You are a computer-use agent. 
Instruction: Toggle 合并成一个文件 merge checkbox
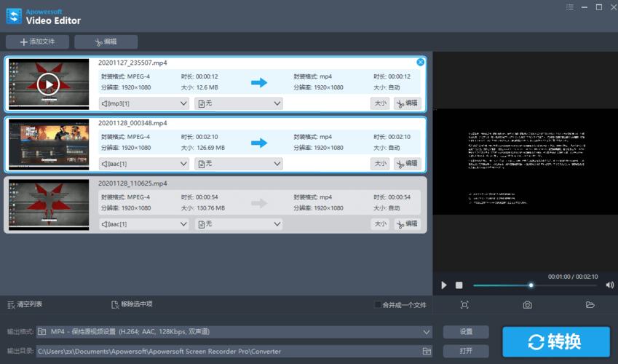tap(378, 304)
